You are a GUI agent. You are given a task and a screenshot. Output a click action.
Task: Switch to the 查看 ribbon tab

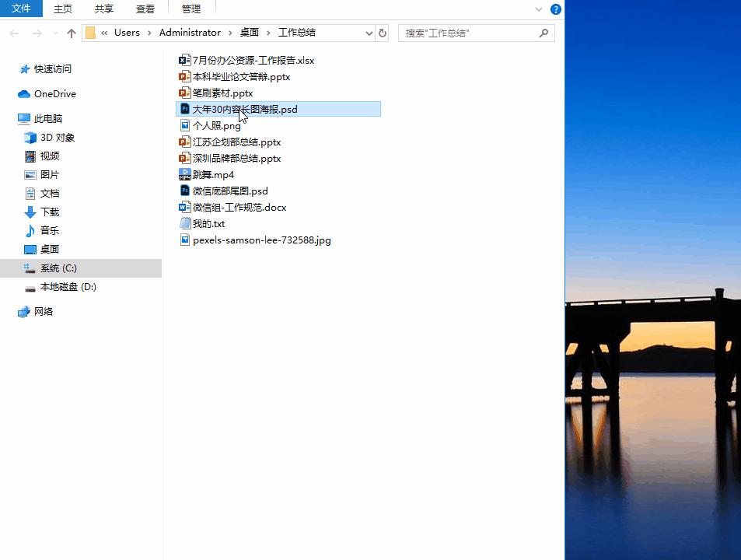tap(145, 9)
